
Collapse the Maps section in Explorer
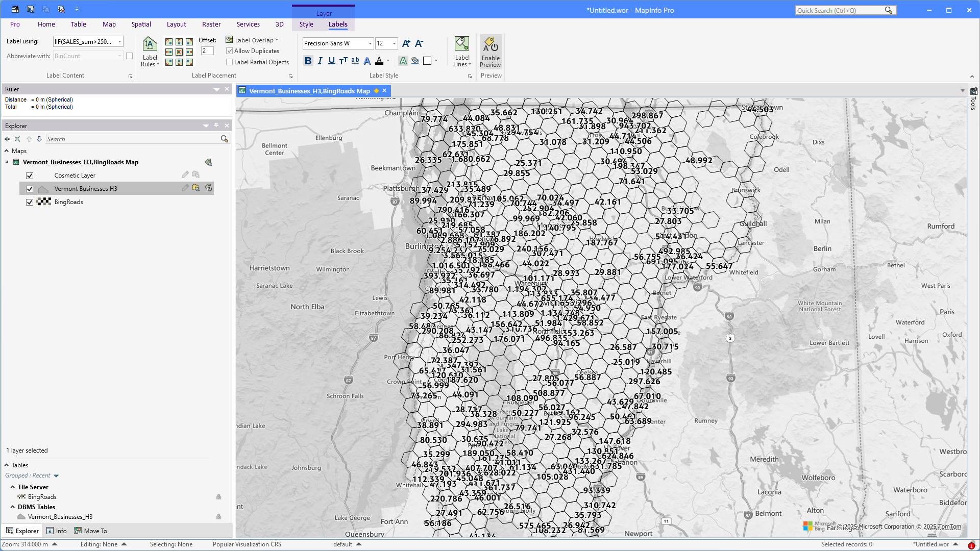6,151
